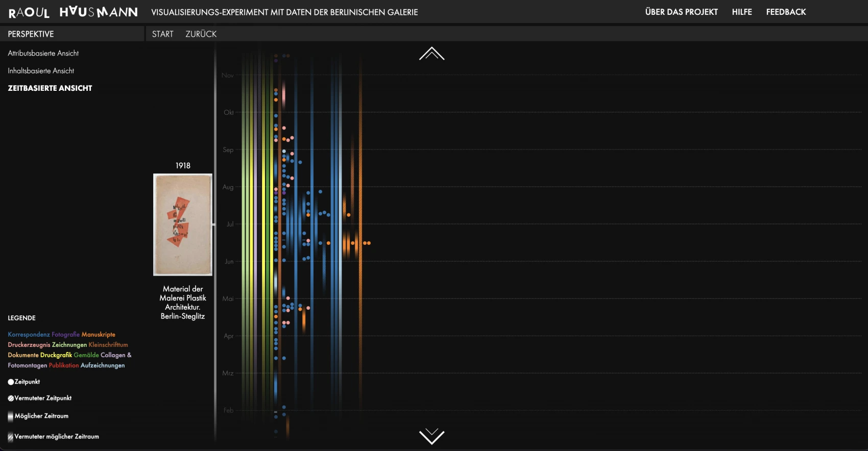Select the rightmost orange dot in July

[369, 243]
